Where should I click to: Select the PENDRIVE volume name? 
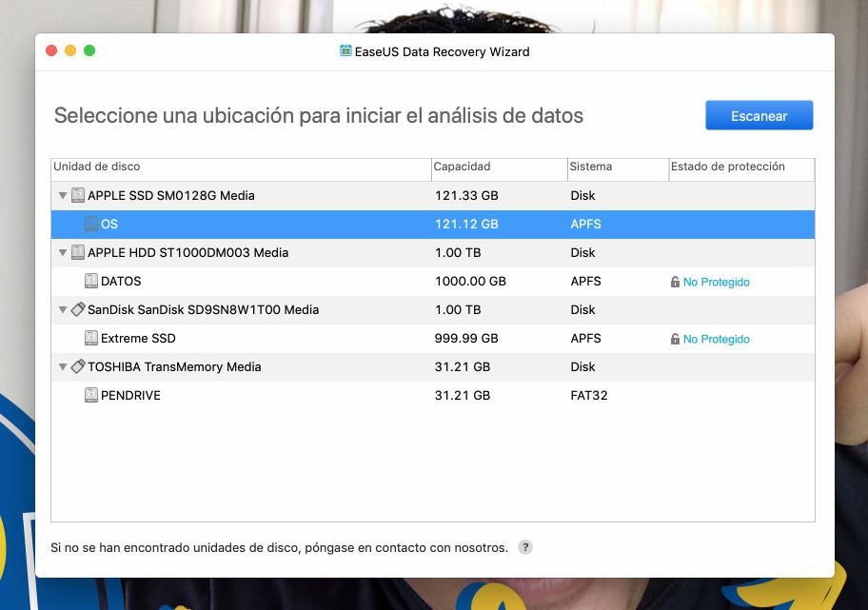click(130, 395)
